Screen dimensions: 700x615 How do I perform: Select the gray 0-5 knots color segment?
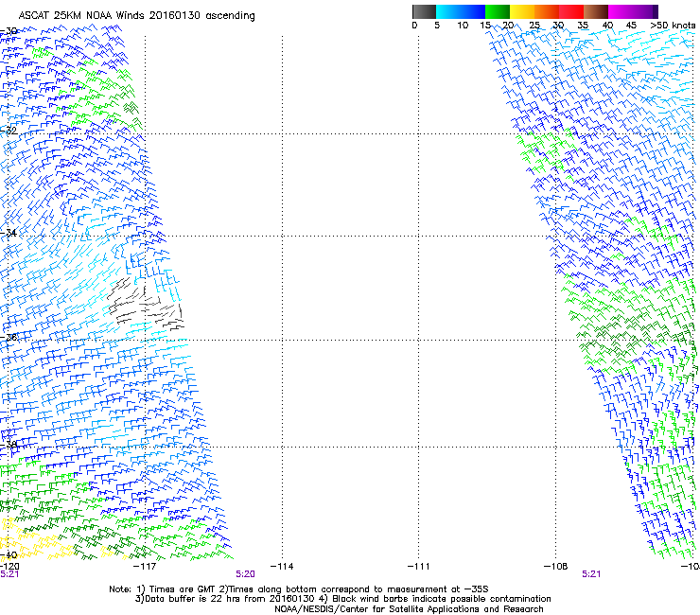[424, 11]
